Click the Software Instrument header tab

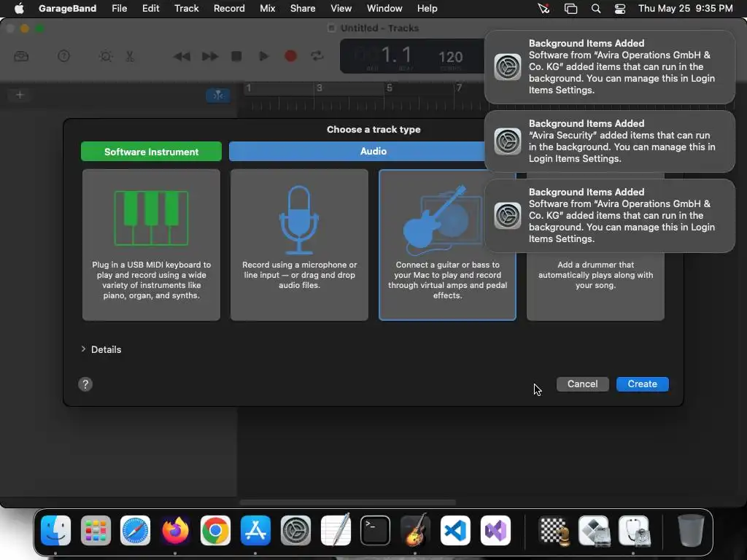click(151, 152)
